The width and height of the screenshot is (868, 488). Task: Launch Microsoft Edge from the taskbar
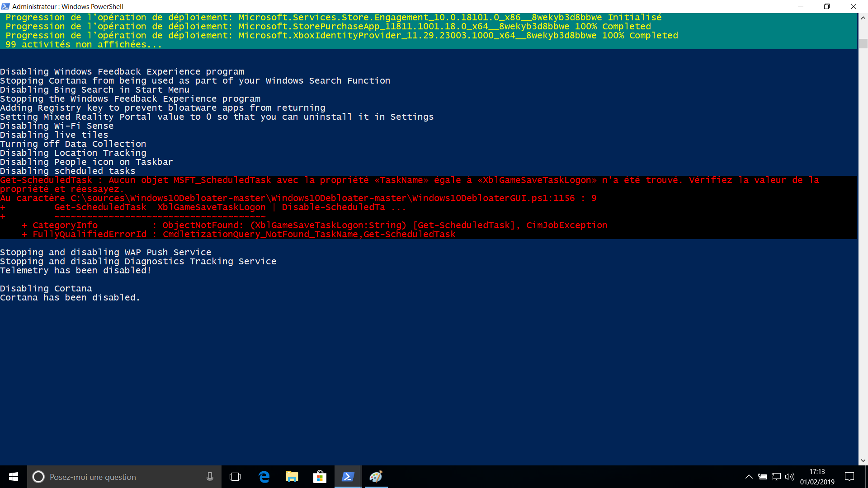click(x=264, y=477)
